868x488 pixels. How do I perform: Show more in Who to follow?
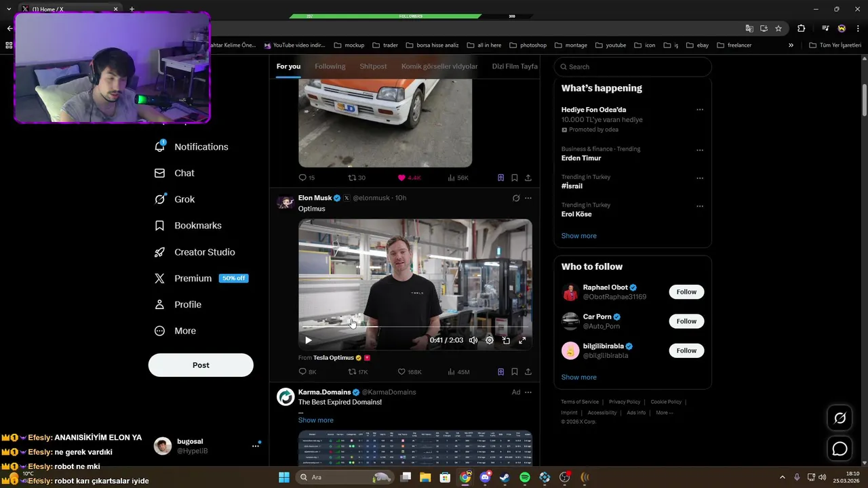579,377
